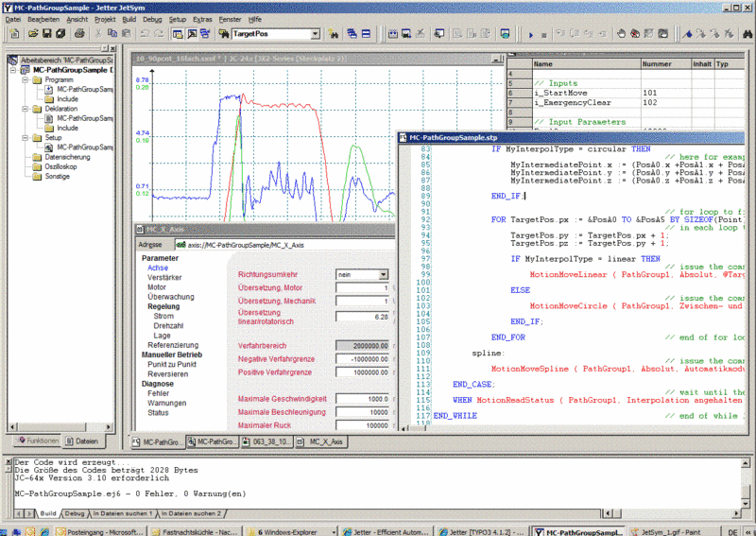
Task: Open the TargetPos search combo dropdown arrow
Action: pyautogui.click(x=315, y=34)
